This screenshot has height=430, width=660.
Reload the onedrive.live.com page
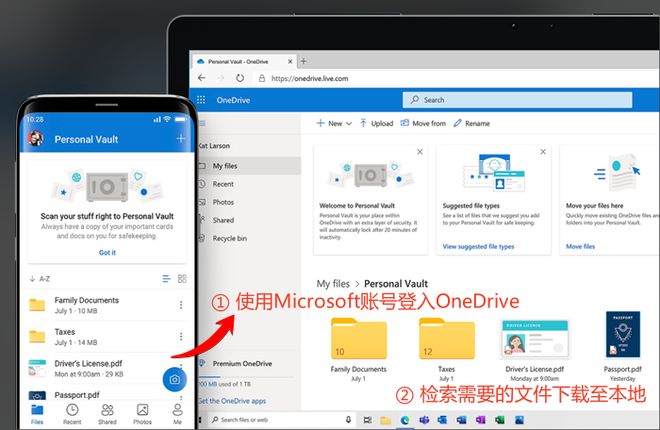pos(240,78)
